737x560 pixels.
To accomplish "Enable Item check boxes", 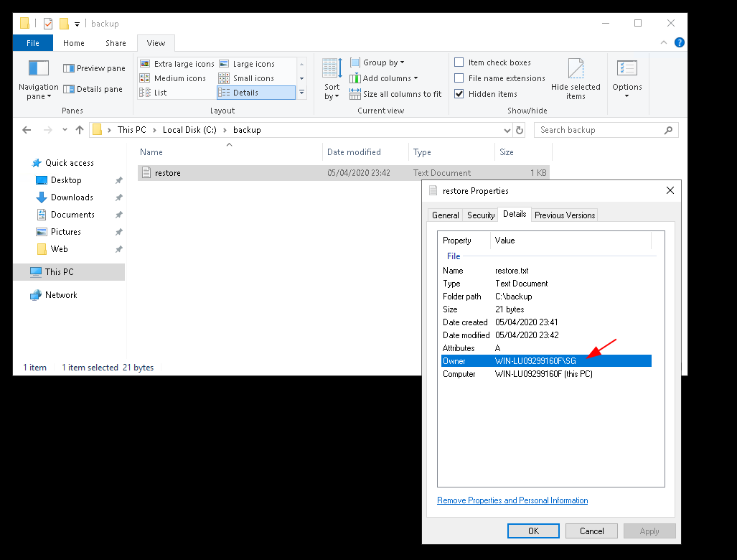I will [459, 62].
